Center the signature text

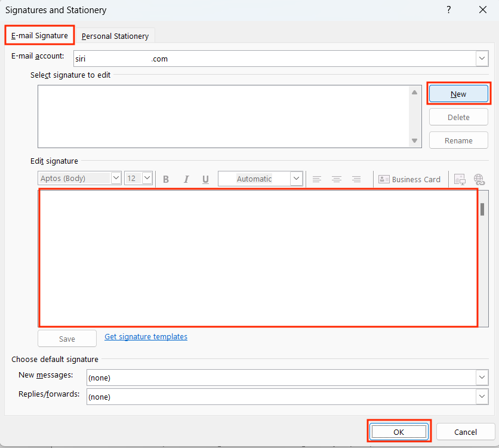coord(337,179)
